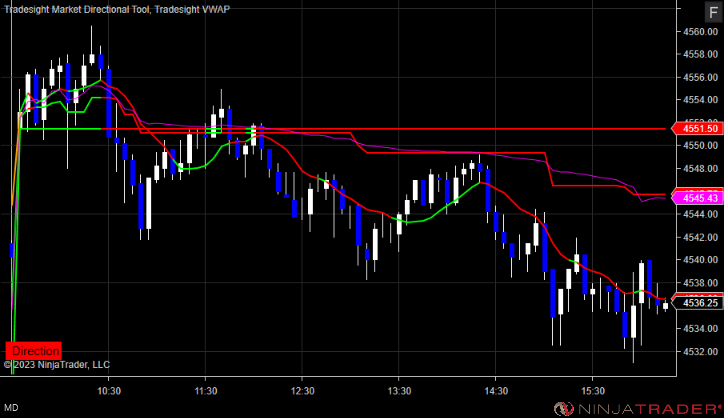The width and height of the screenshot is (724, 418).
Task: Click the 11:30 time axis label
Action: tap(205, 391)
